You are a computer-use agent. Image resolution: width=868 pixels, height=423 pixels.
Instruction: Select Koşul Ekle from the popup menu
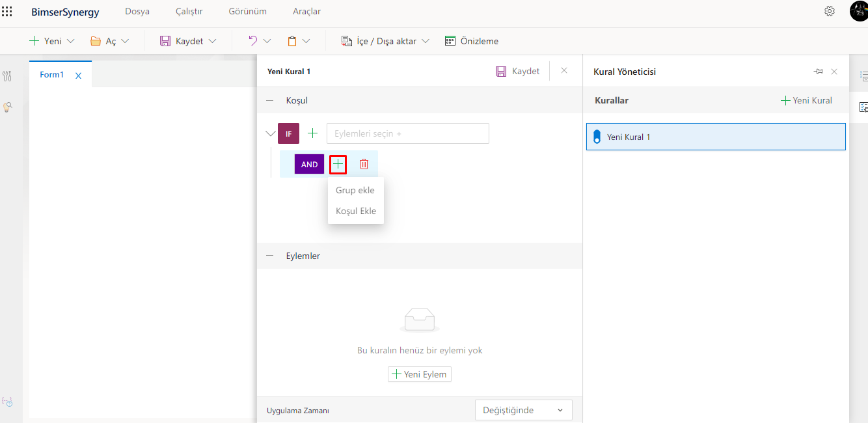[x=355, y=211]
